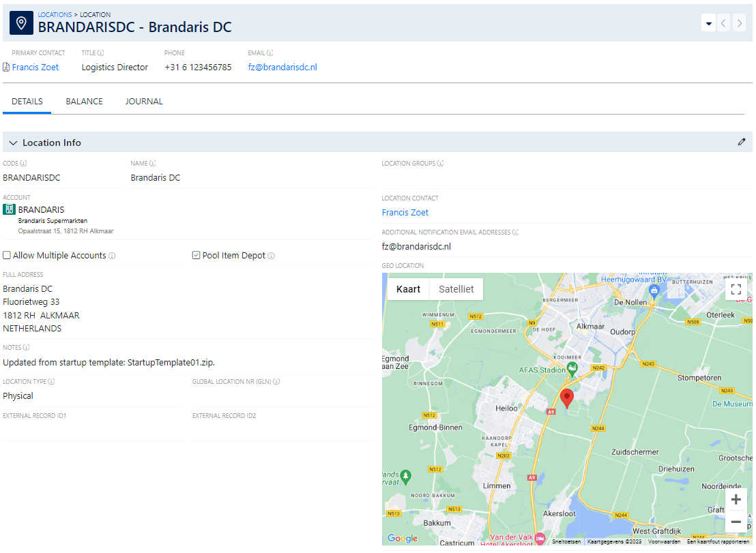This screenshot has height=553, width=756.
Task: Zoom out on the map
Action: click(x=736, y=522)
